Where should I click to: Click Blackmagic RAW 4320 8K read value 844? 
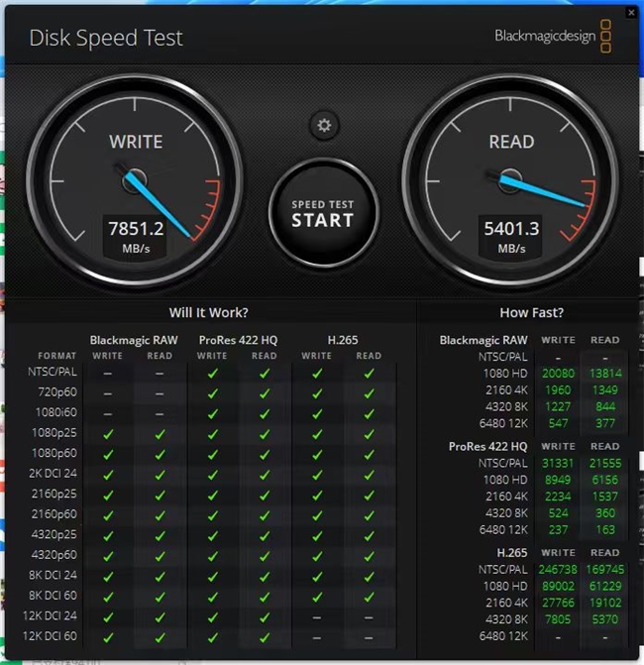pyautogui.click(x=605, y=406)
